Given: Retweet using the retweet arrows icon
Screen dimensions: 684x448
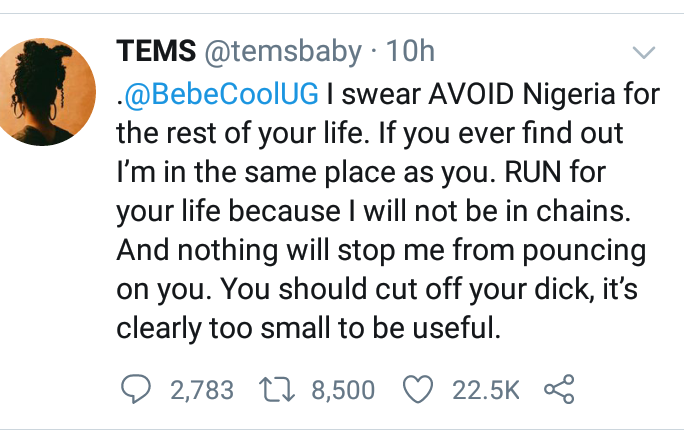Looking at the screenshot, I should pyautogui.click(x=277, y=389).
